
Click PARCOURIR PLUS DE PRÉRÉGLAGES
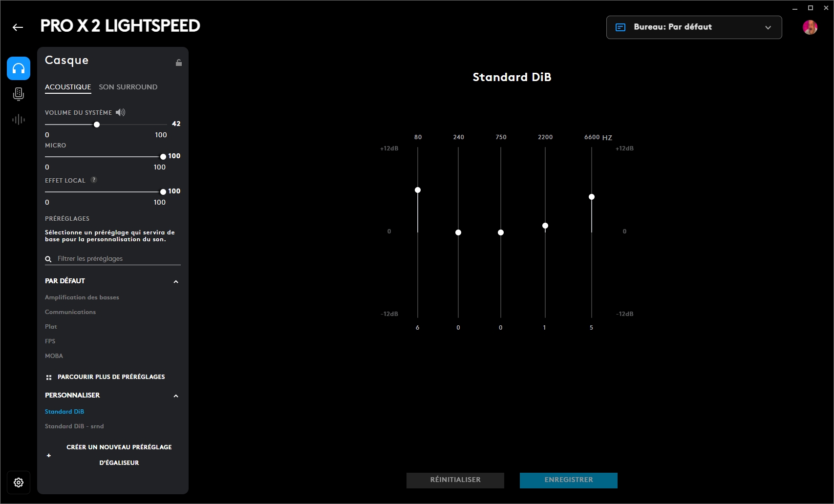click(x=111, y=377)
